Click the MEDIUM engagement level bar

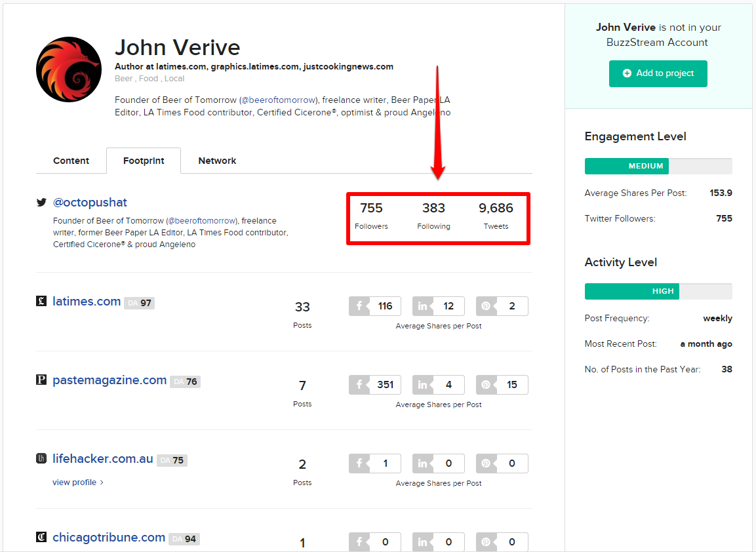tap(626, 166)
